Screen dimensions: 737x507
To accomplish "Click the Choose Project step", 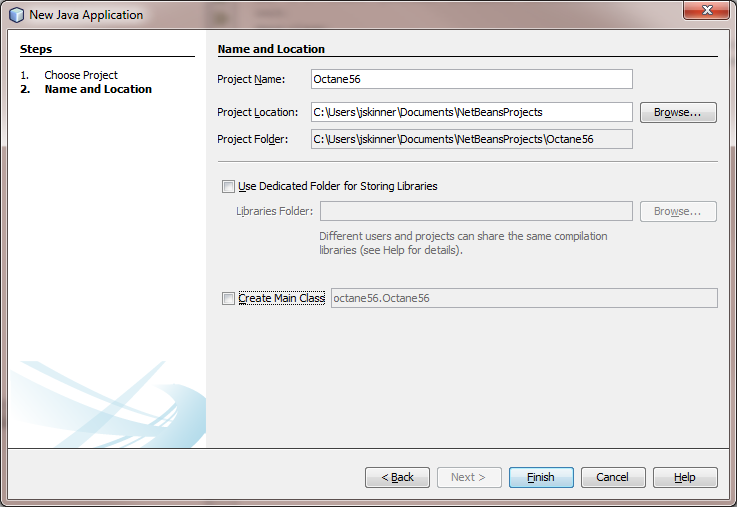I will point(81,75).
